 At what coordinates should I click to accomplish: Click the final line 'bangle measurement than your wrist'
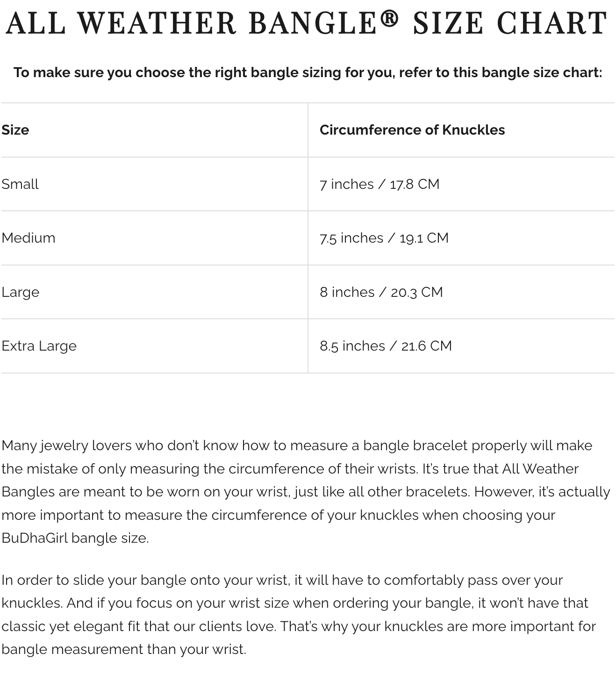pos(123,650)
